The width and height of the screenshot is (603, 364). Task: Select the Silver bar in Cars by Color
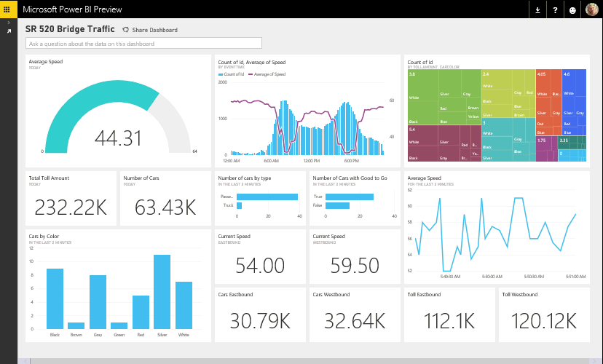pyautogui.click(x=162, y=291)
